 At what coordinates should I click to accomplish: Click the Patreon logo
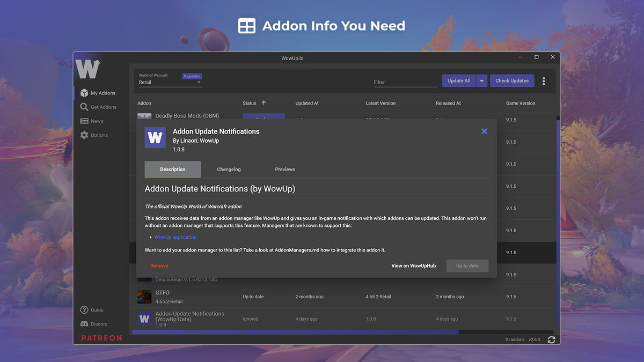click(101, 338)
